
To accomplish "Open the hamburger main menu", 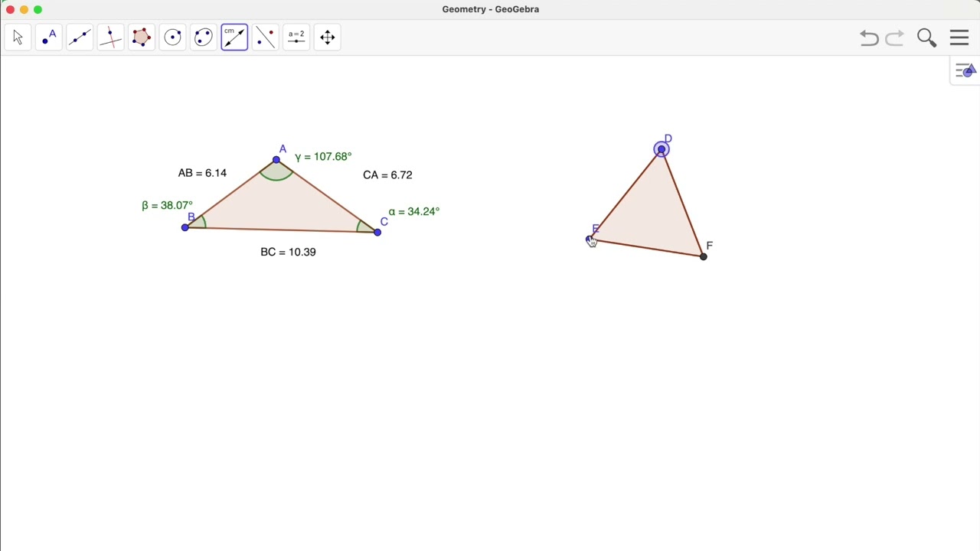I will (959, 38).
